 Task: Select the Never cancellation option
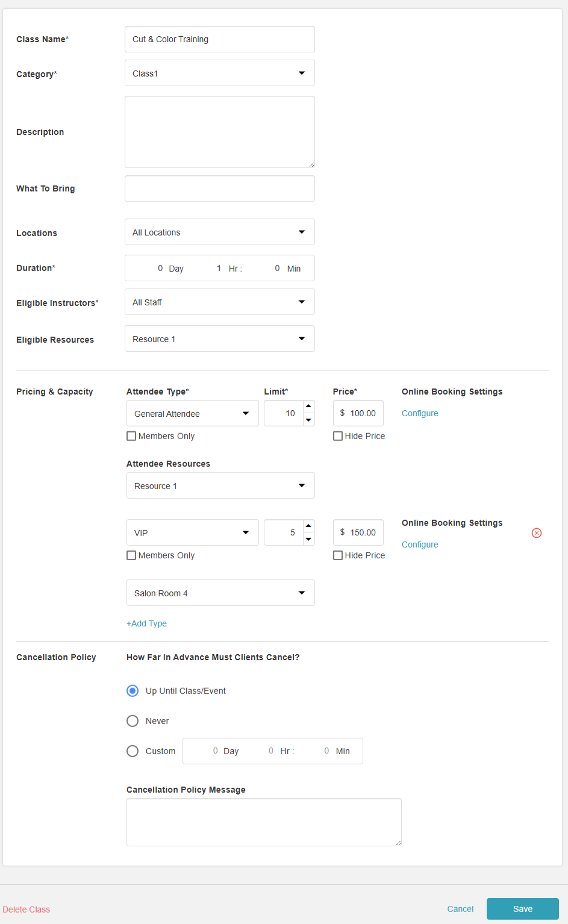pyautogui.click(x=133, y=721)
